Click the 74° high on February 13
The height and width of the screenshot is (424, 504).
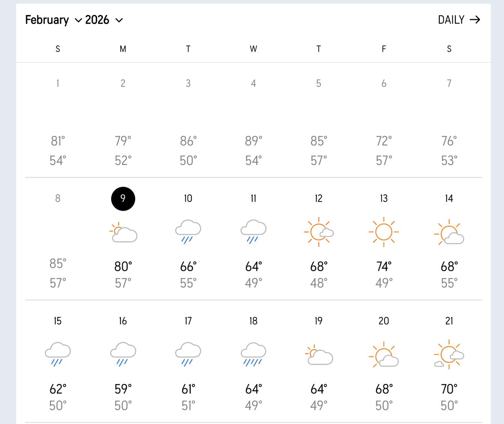(384, 267)
